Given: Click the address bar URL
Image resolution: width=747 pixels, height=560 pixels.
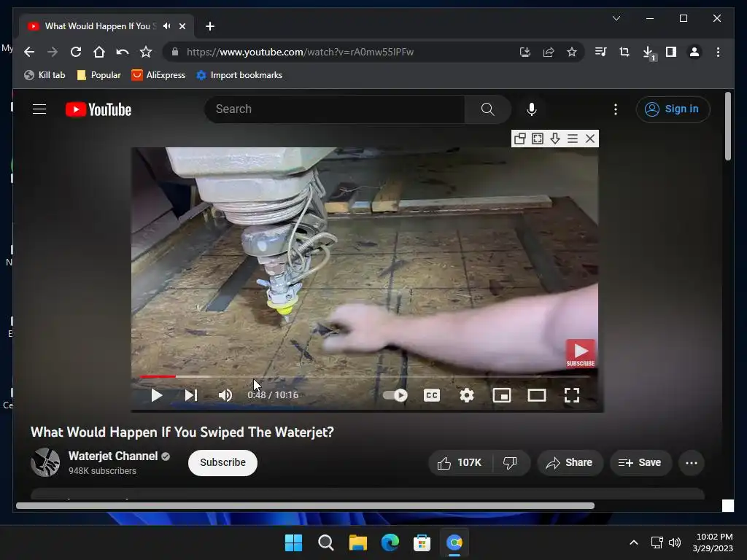Looking at the screenshot, I should (x=300, y=52).
